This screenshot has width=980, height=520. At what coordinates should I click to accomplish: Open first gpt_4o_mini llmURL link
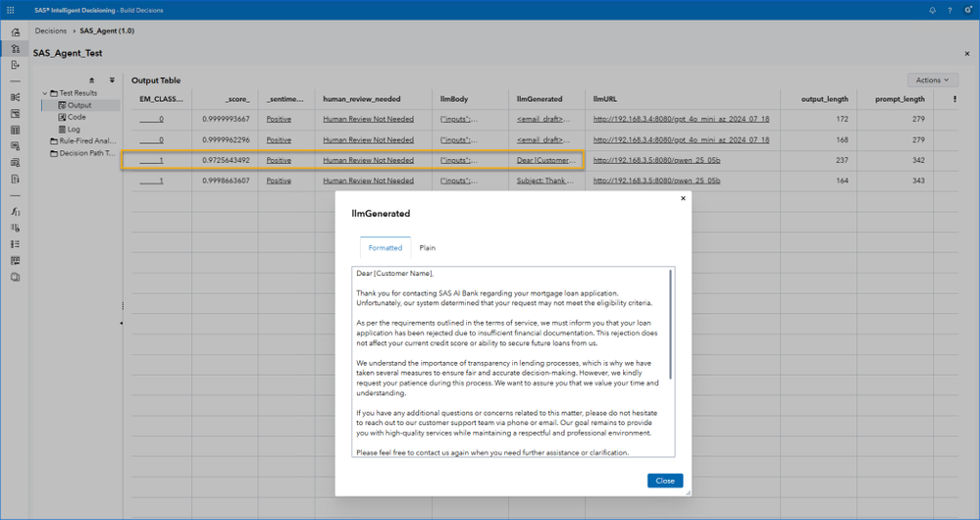click(x=681, y=119)
